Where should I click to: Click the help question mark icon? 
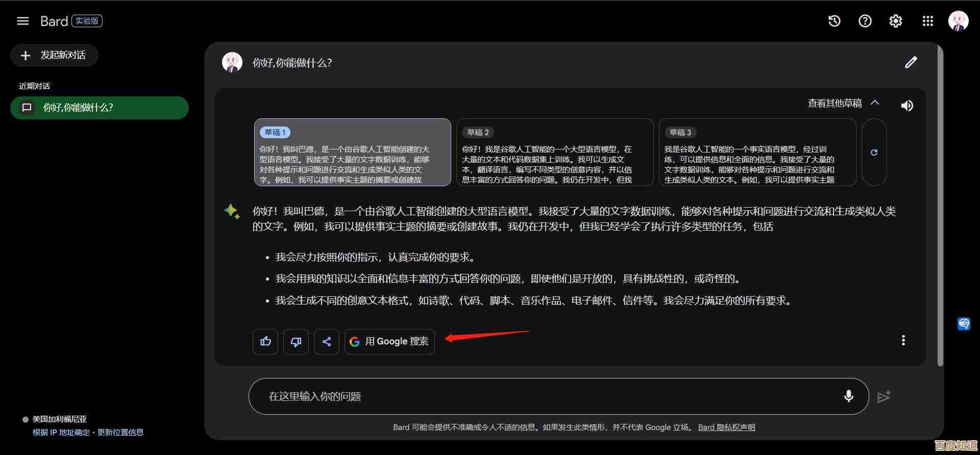[865, 21]
